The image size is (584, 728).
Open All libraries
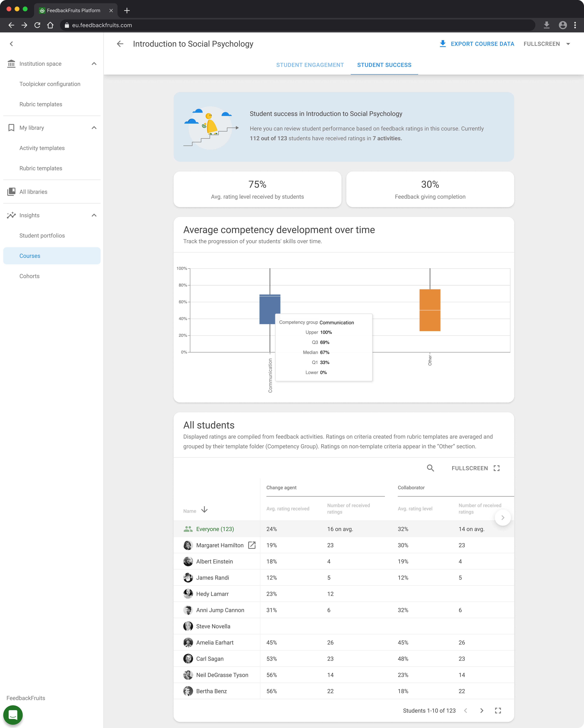point(33,192)
